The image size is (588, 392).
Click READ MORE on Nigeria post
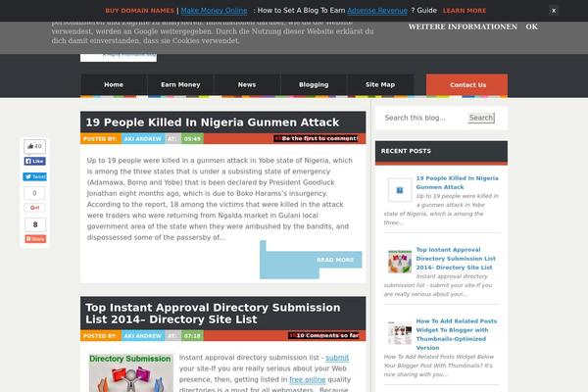pos(335,260)
